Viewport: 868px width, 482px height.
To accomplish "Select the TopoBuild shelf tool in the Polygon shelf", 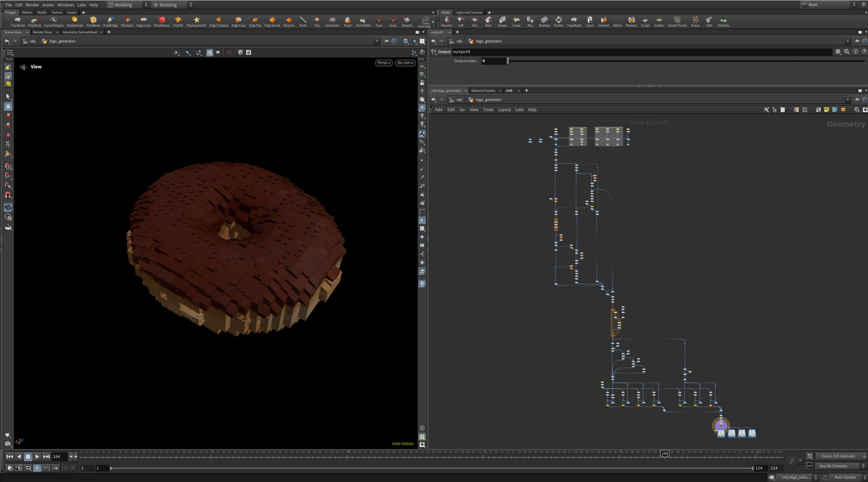I will click(x=18, y=22).
